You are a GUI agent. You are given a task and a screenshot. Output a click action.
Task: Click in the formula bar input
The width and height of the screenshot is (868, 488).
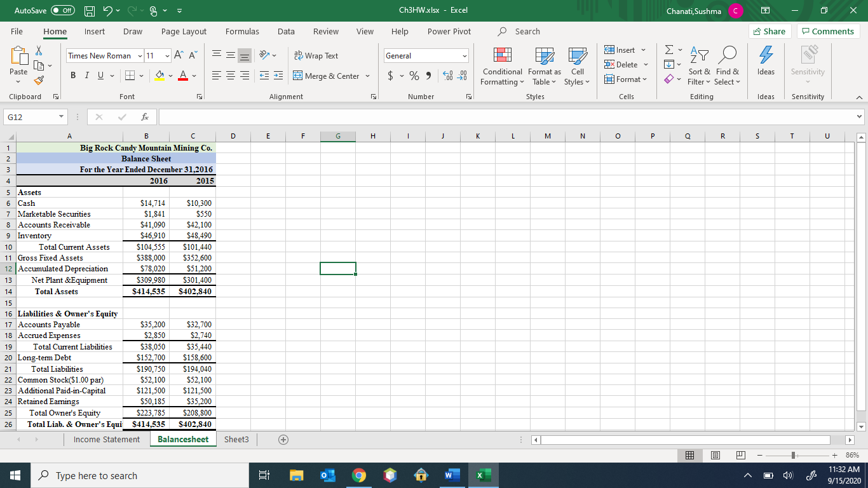506,118
